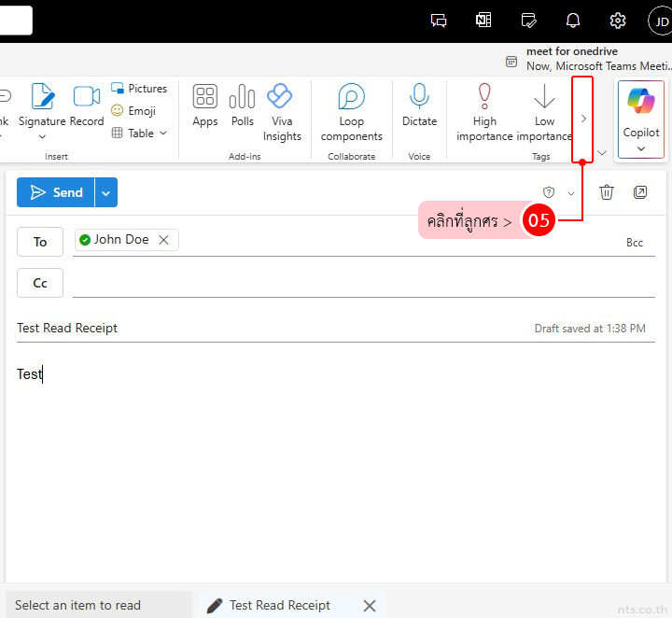Mark message as Low importance
The width and height of the screenshot is (672, 618).
544,112
